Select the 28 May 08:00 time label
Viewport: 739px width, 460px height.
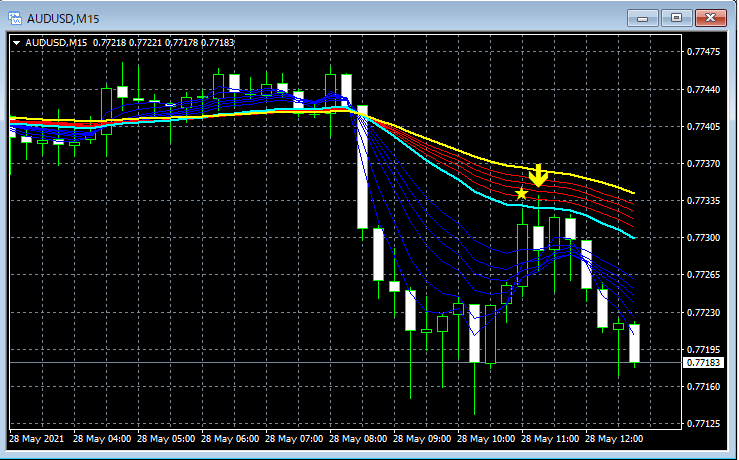coord(358,439)
